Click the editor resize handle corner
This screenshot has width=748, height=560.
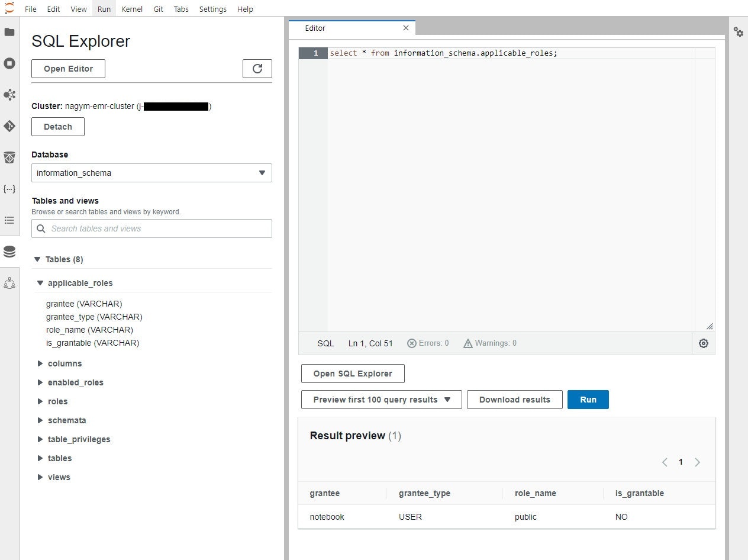[x=710, y=326]
